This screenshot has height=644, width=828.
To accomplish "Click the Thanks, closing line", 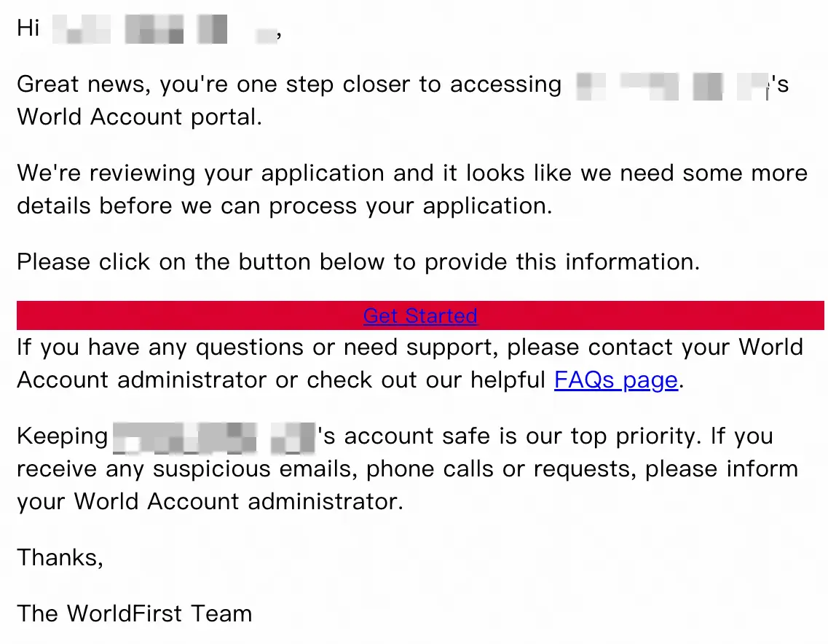I will (x=60, y=558).
